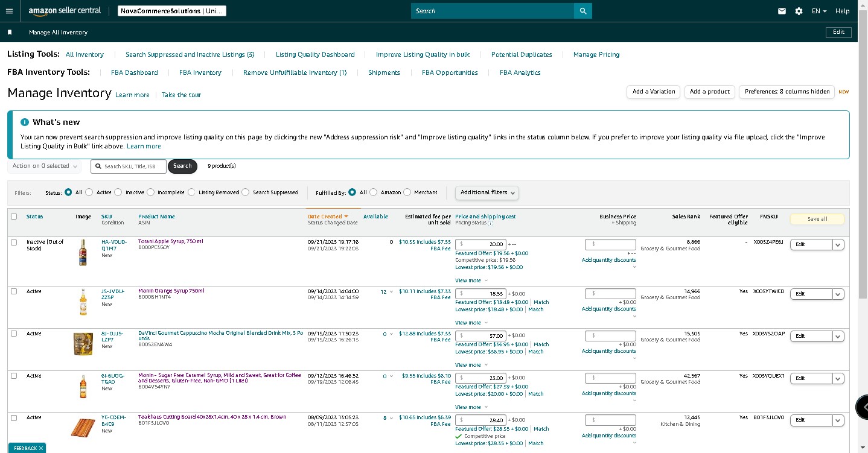The height and width of the screenshot is (453, 868).
Task: Open the Teakhaus Cutting Board product thumbnail
Action: pyautogui.click(x=83, y=427)
